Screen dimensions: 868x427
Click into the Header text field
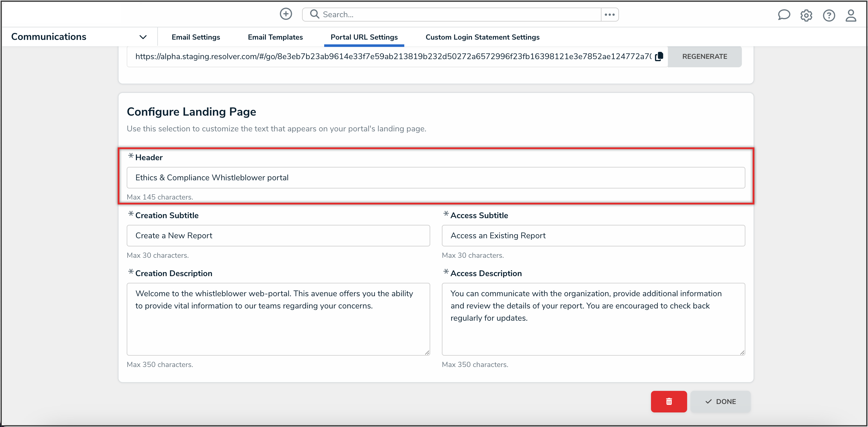[x=435, y=178]
